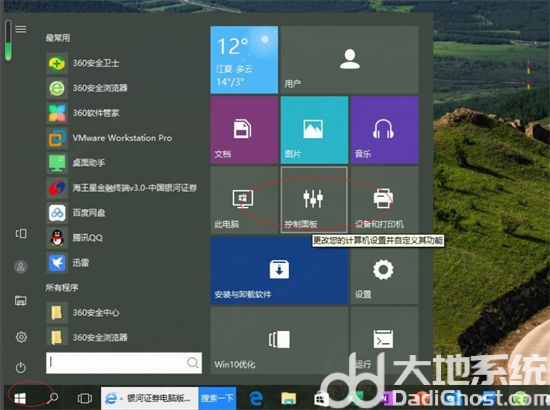Switch to 银河证券电脑版 taskbar window
The width and height of the screenshot is (550, 410).
click(150, 398)
